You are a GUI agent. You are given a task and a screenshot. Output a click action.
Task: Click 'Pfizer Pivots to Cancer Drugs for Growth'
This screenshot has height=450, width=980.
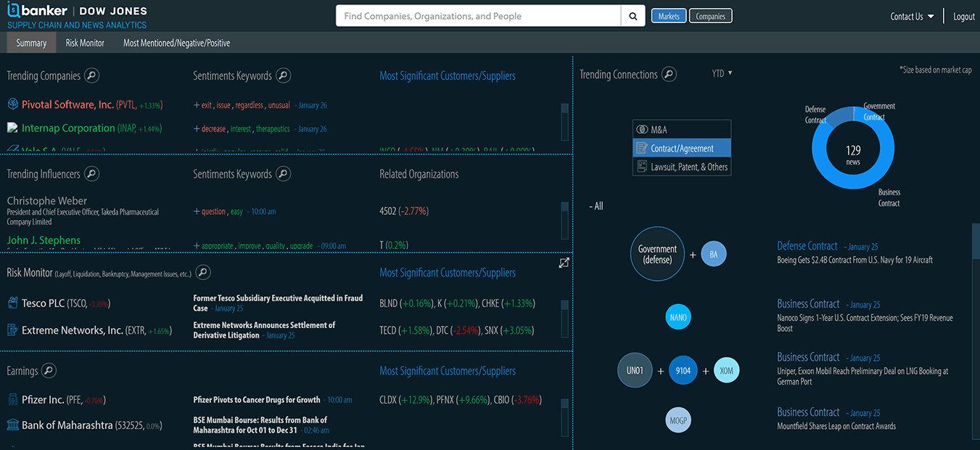click(x=257, y=400)
